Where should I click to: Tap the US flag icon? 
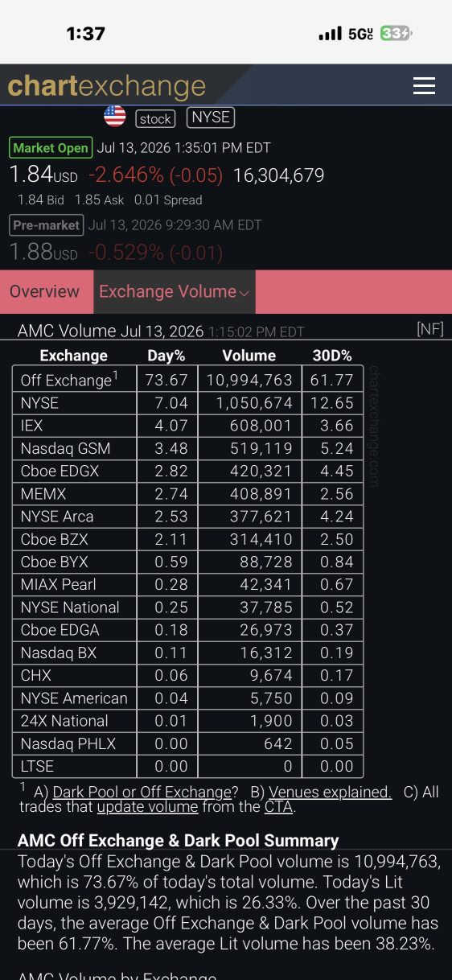(115, 117)
